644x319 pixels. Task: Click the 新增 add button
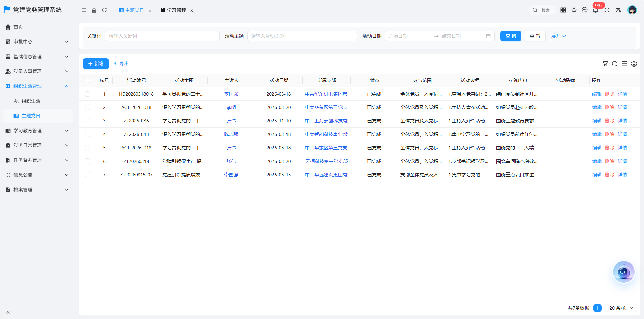[x=96, y=64]
